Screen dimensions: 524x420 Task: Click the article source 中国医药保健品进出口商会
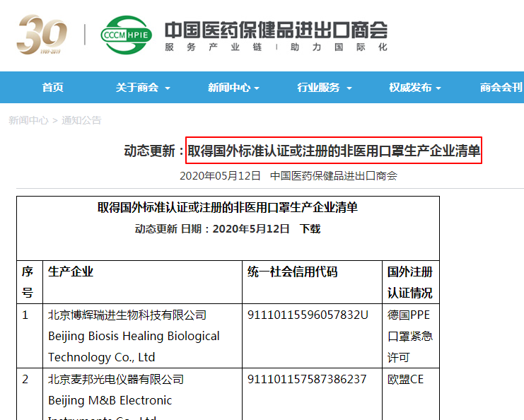[334, 176]
